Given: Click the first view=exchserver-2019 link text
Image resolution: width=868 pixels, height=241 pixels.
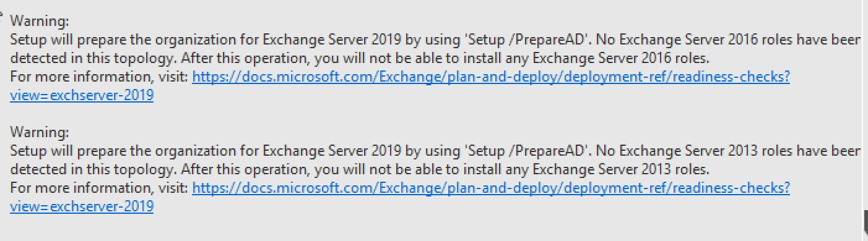Looking at the screenshot, I should click(82, 96).
